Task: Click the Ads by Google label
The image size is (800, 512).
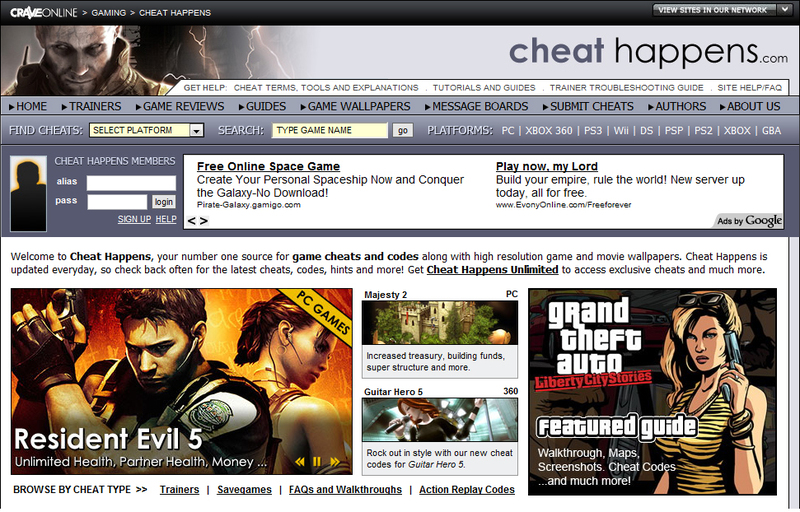Action: (749, 220)
